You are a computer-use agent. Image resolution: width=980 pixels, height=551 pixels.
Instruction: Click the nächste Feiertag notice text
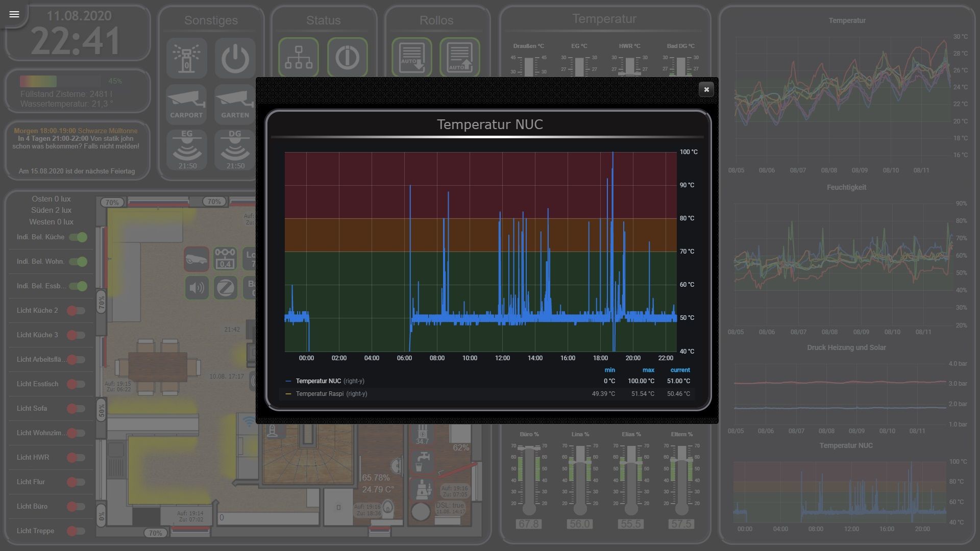77,171
